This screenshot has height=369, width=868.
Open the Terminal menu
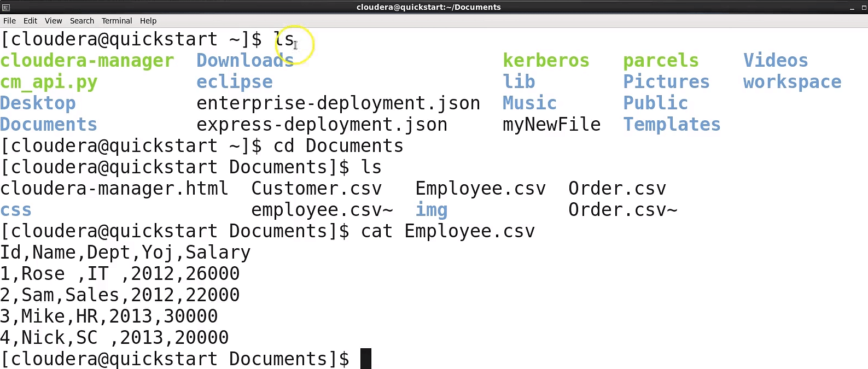(116, 21)
